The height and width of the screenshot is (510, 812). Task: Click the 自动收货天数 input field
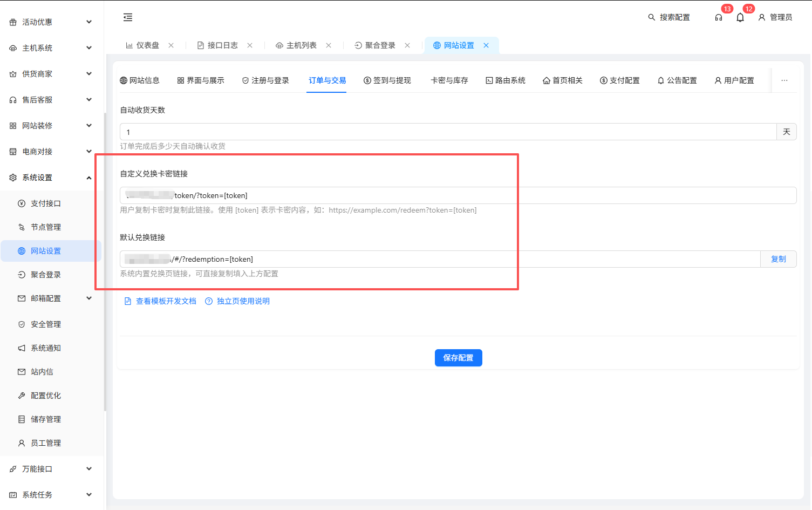(448, 132)
